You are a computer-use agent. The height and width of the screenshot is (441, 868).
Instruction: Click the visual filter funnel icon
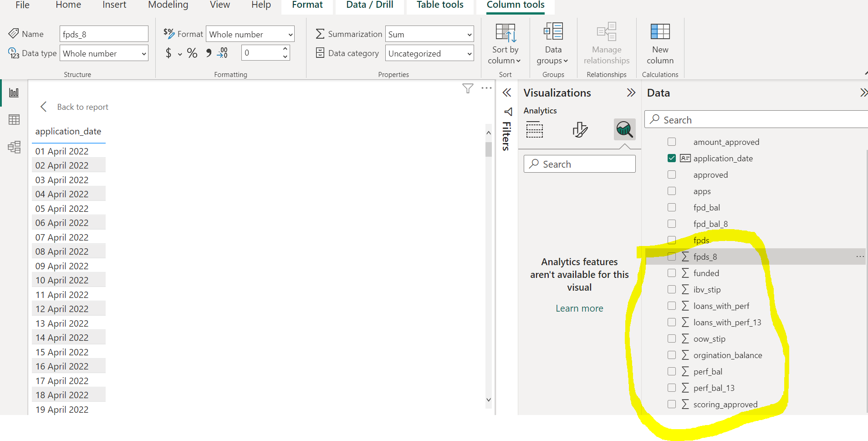[x=468, y=88]
